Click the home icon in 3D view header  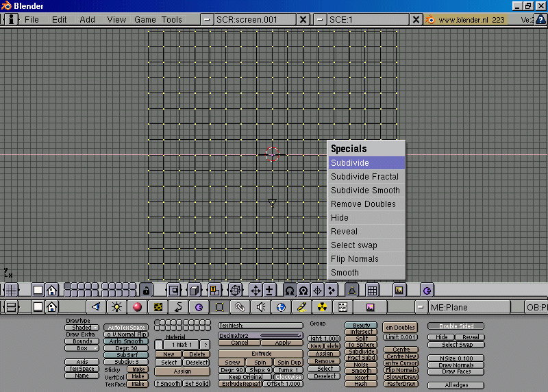click(x=51, y=290)
